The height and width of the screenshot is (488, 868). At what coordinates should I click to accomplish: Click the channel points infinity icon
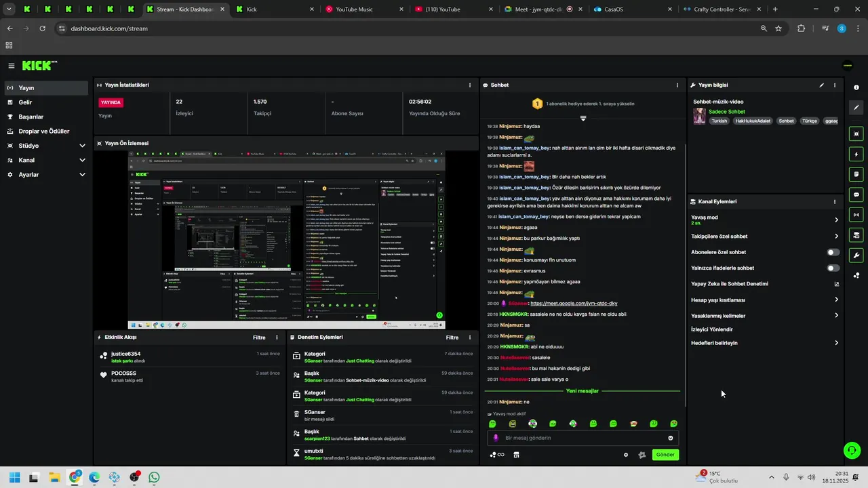[497, 455]
